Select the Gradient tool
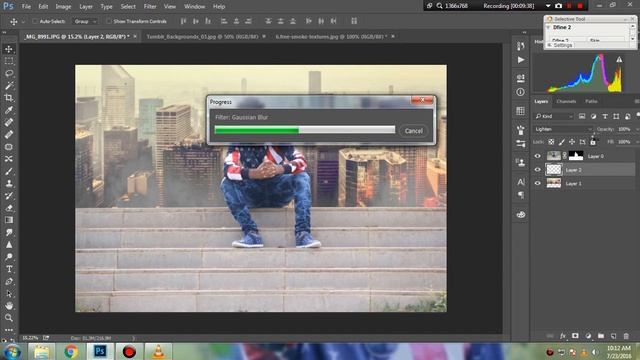The width and height of the screenshot is (640, 360). pyautogui.click(x=9, y=220)
